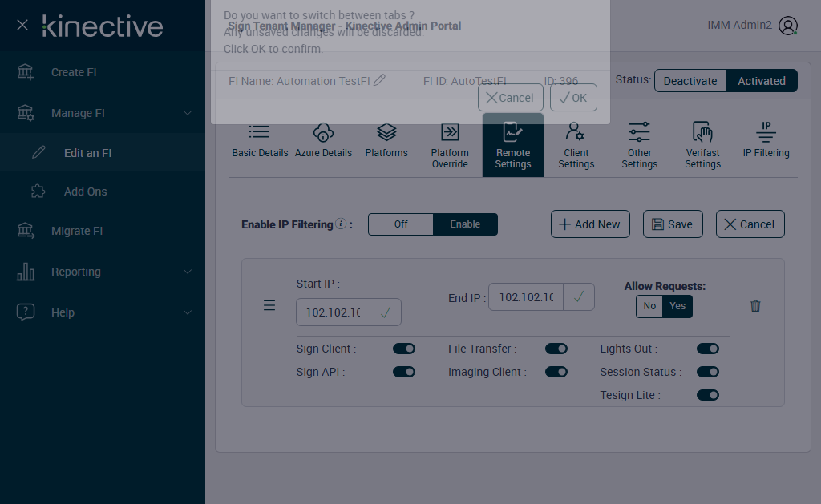Click the Help question bubble icon
Viewport: 821px width, 504px height.
click(26, 312)
